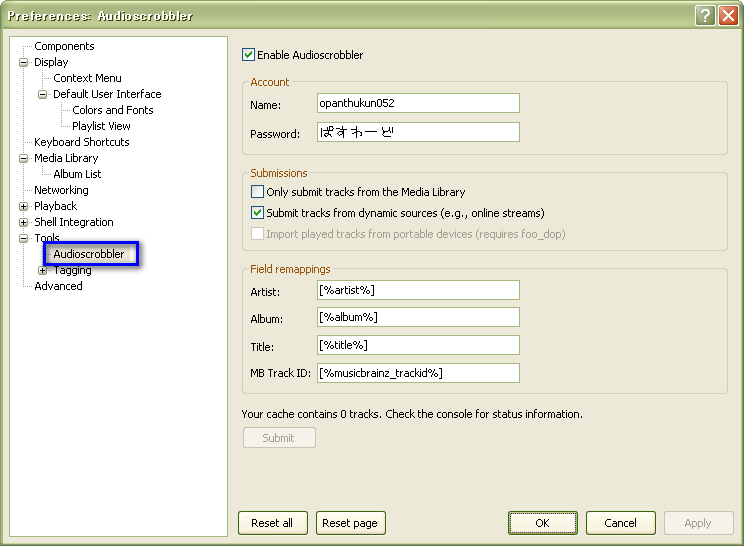Select Media Library tree item
The height and width of the screenshot is (546, 744).
point(66,158)
